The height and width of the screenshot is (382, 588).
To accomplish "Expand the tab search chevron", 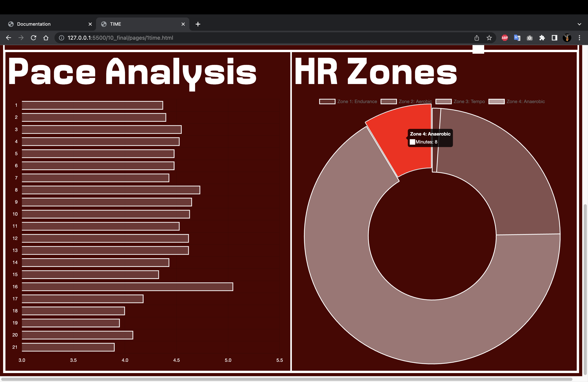I will pos(579,24).
